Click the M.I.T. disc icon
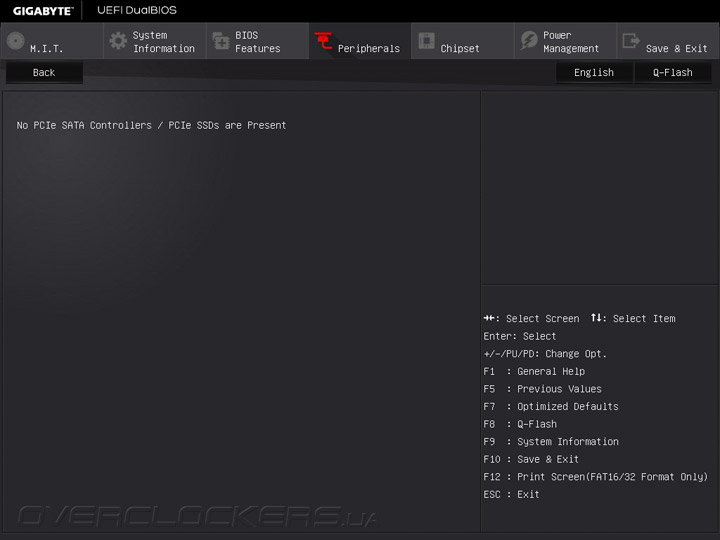Screen dimensions: 720x540 (x=16, y=41)
